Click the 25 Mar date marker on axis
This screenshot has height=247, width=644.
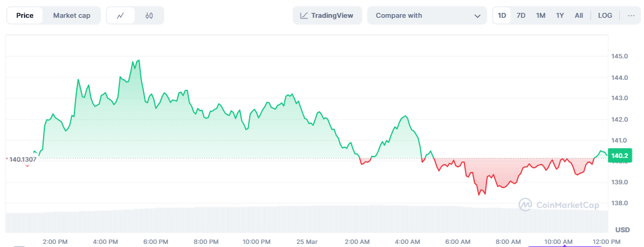[306, 241]
